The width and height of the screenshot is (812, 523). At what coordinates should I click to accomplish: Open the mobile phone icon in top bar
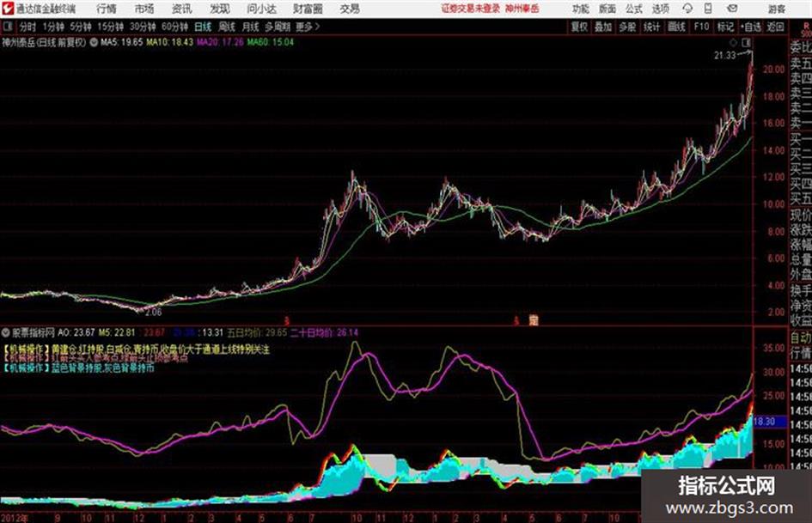click(x=708, y=9)
